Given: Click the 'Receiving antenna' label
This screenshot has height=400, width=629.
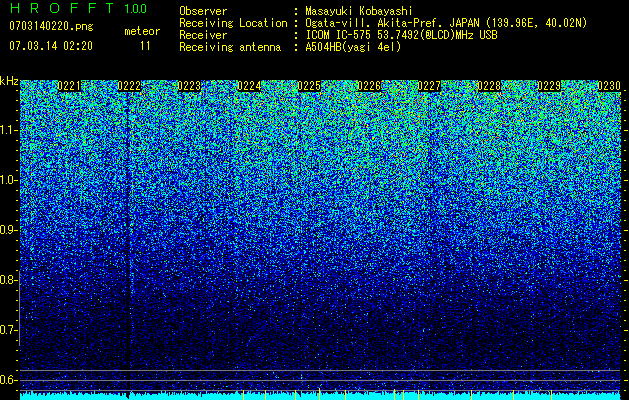Looking at the screenshot, I should click(x=230, y=47).
